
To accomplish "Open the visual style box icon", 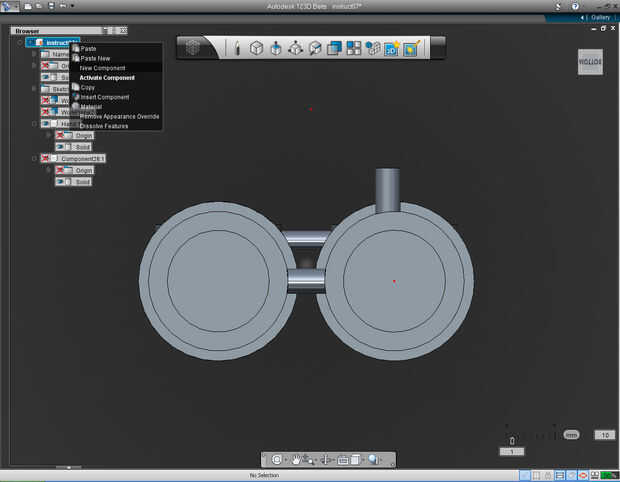I will click(342, 460).
